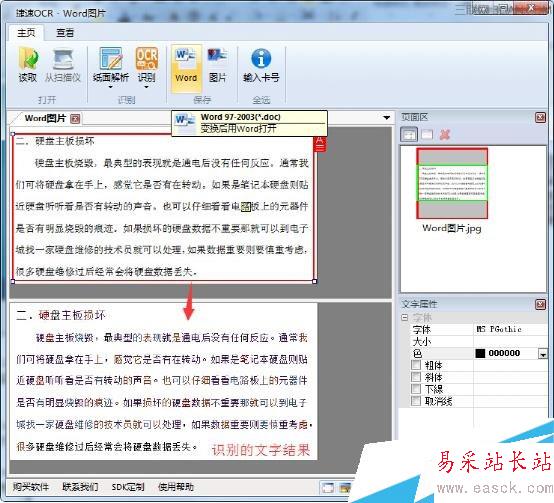This screenshot has height=503, width=554.
Task: Click the 使用帮助 link
Action: 176,487
